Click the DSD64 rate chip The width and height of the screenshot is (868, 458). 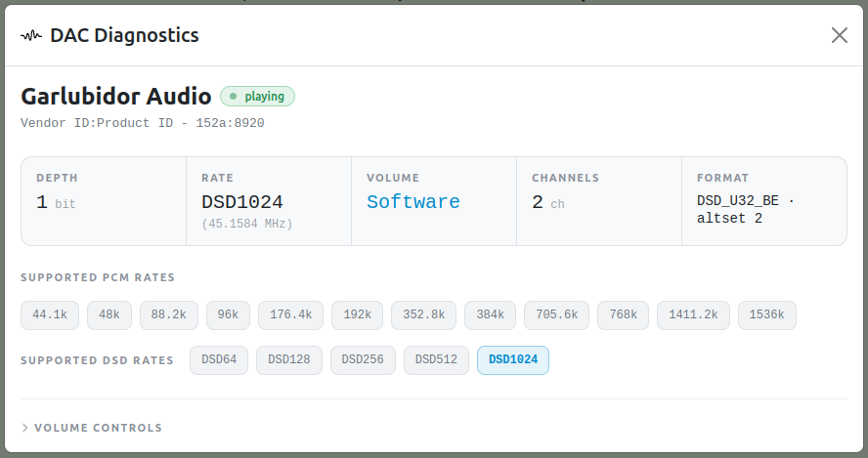pos(219,360)
